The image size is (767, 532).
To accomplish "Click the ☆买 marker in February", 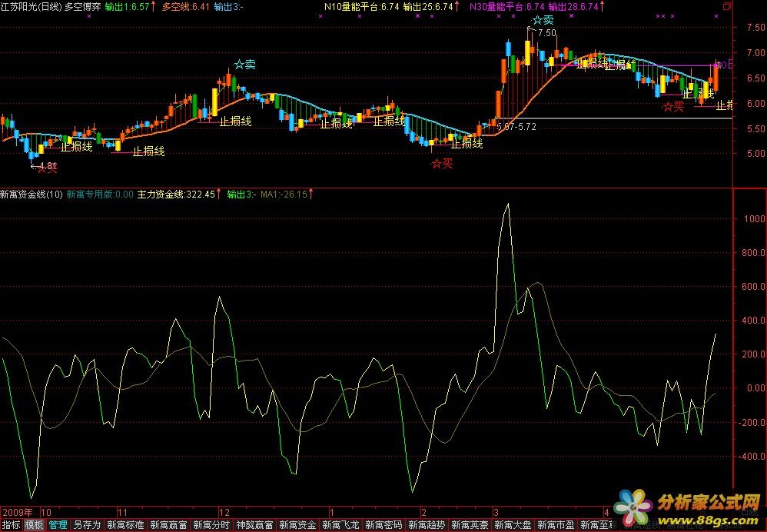I will point(442,164).
